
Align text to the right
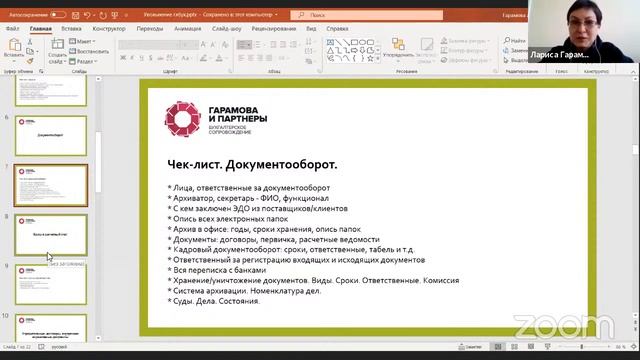[x=260, y=58]
